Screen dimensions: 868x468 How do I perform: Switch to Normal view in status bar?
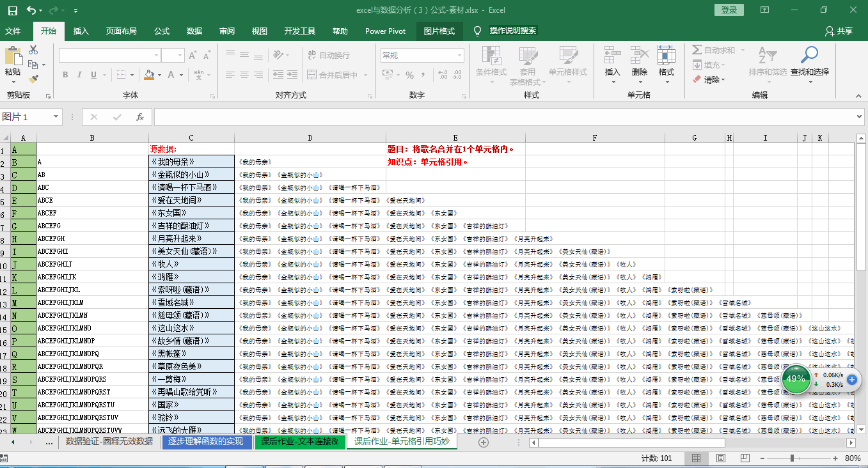(697, 458)
